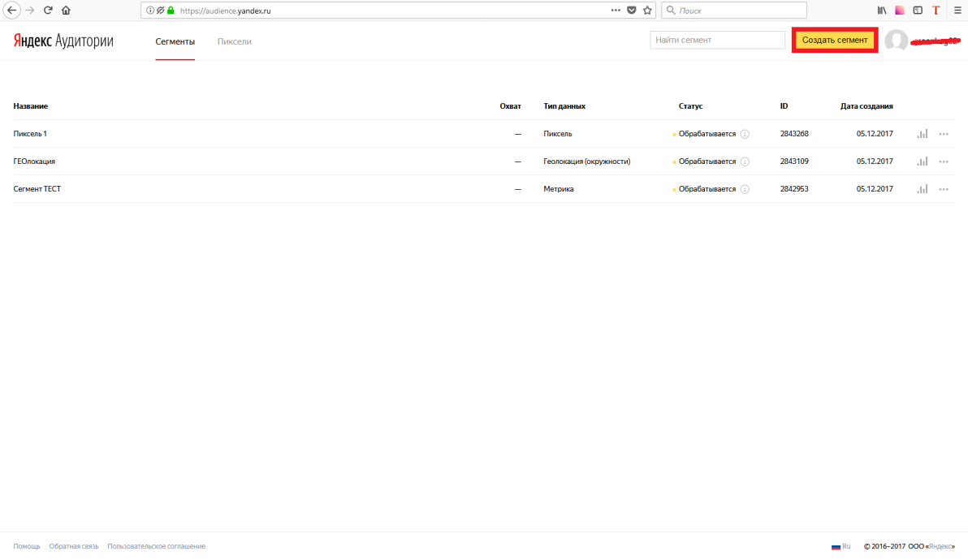
Task: Click the Пиксель data type cell
Action: coord(557,134)
